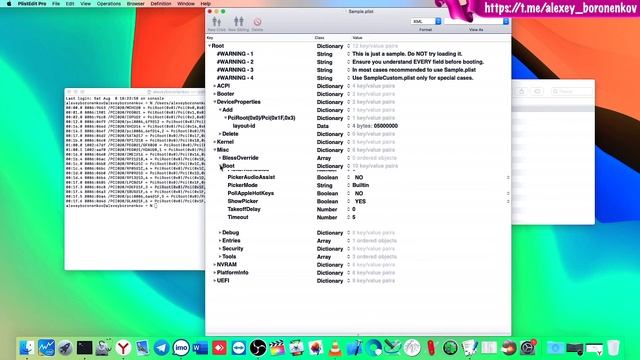The height and width of the screenshot is (360, 640).
Task: Collapse the DeviceProperties dictionary
Action: (x=215, y=102)
